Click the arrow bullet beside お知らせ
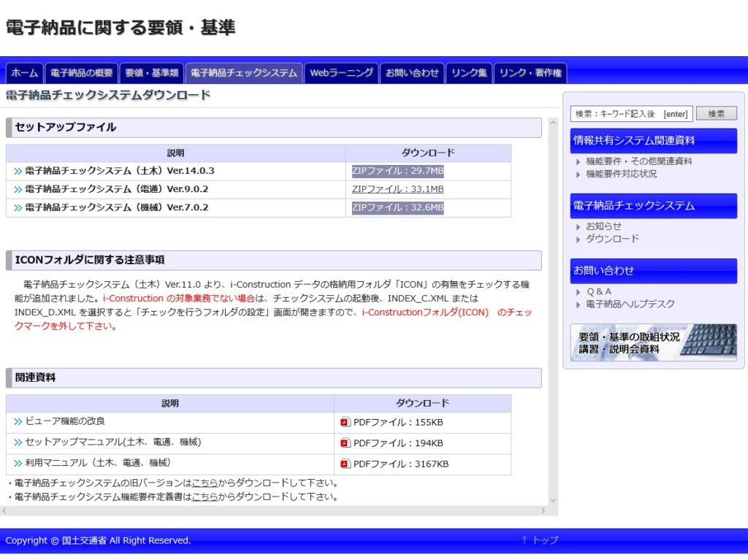748x560 pixels. click(x=579, y=227)
